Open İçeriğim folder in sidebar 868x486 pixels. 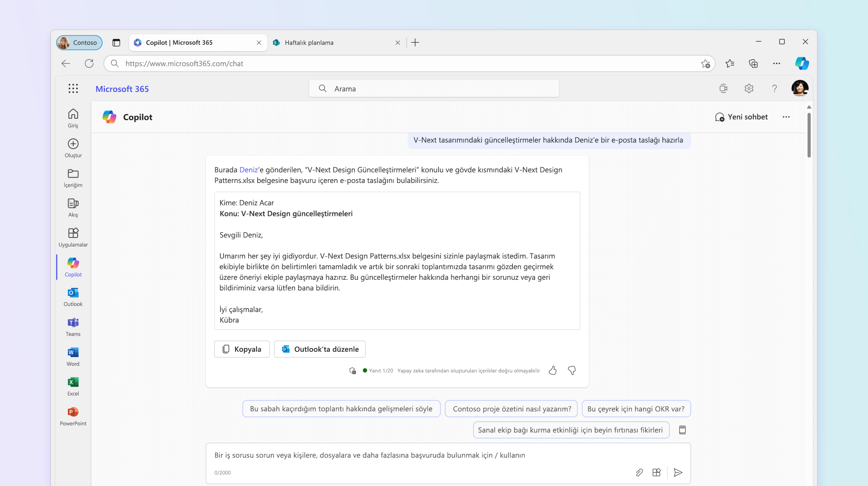(73, 178)
